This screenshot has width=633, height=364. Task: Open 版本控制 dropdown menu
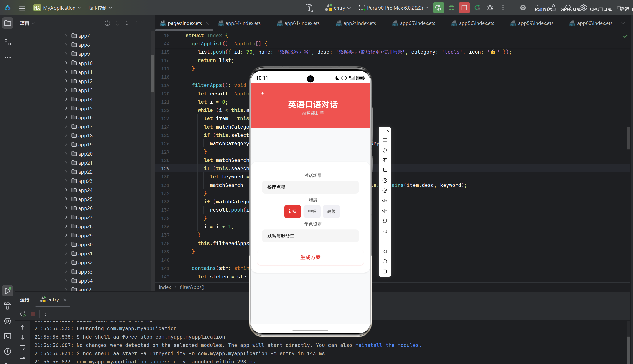point(100,8)
